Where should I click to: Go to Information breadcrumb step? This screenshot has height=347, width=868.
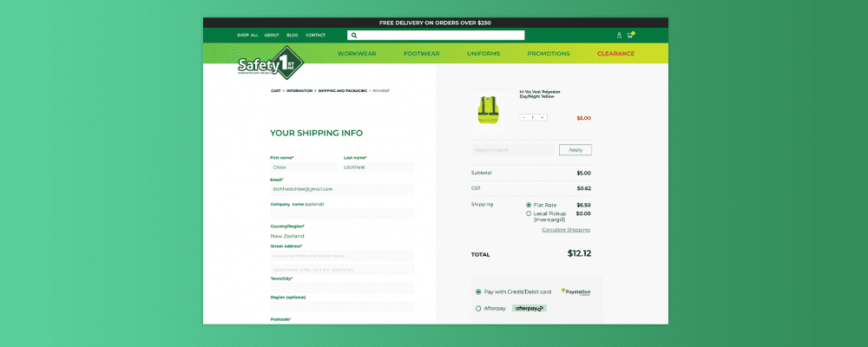point(299,90)
